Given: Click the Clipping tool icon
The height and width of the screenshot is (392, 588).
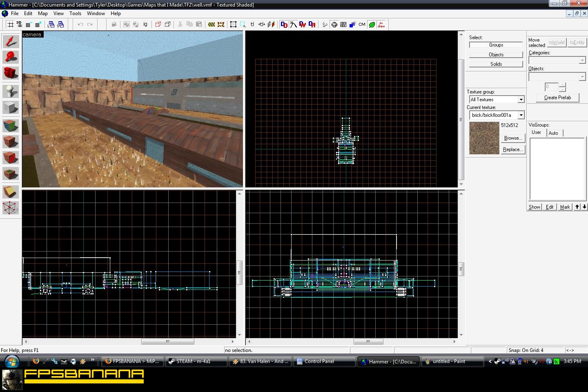Looking at the screenshot, I should tap(11, 192).
